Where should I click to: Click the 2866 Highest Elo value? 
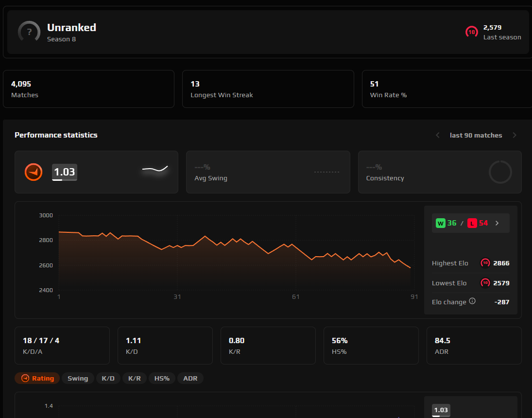pos(501,263)
